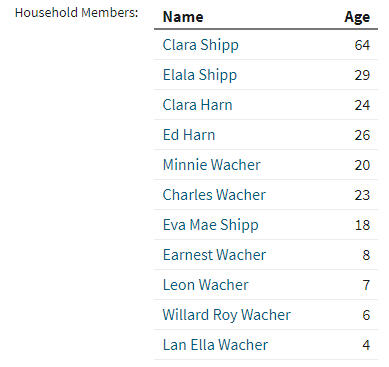
Task: Open Elala Shipp's record link
Action: [200, 75]
